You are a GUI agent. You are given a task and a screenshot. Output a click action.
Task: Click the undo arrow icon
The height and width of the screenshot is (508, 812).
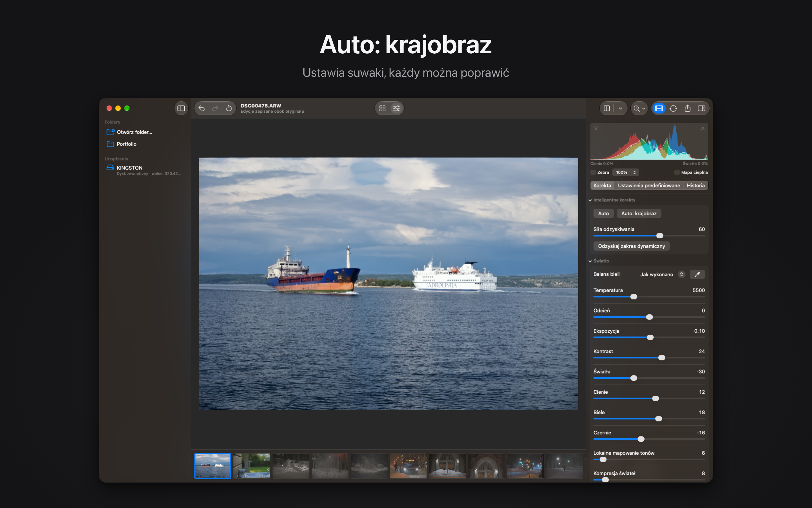[201, 108]
